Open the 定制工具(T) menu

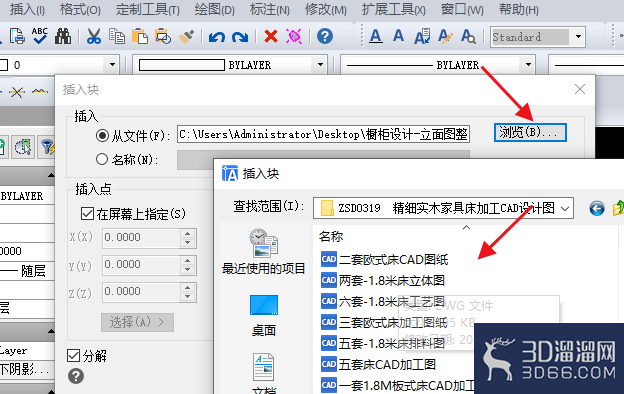pos(148,9)
